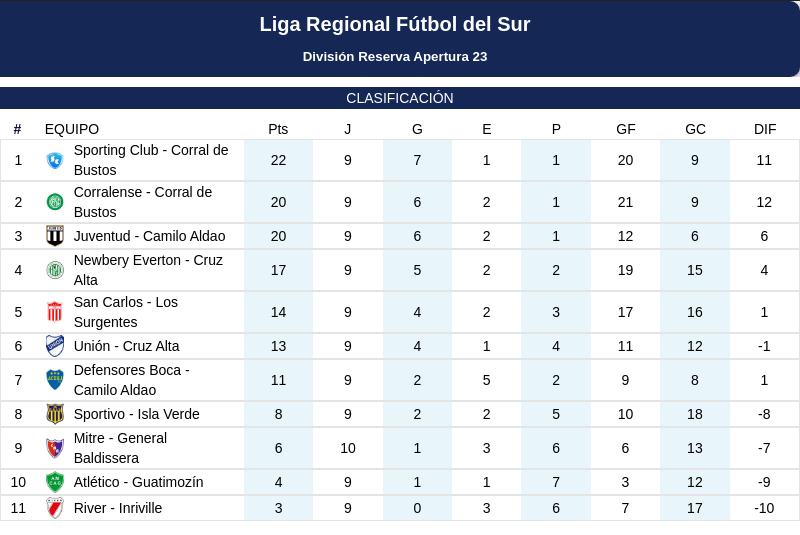The image size is (800, 535).
Task: Click the Atlético Guatimozín green shield
Action: coord(55,482)
